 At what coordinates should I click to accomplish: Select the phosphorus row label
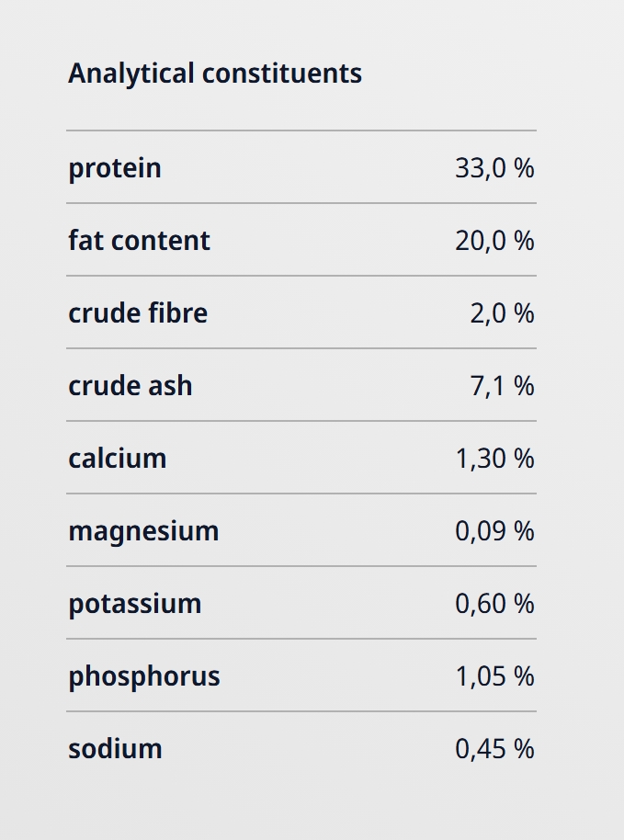tap(144, 676)
